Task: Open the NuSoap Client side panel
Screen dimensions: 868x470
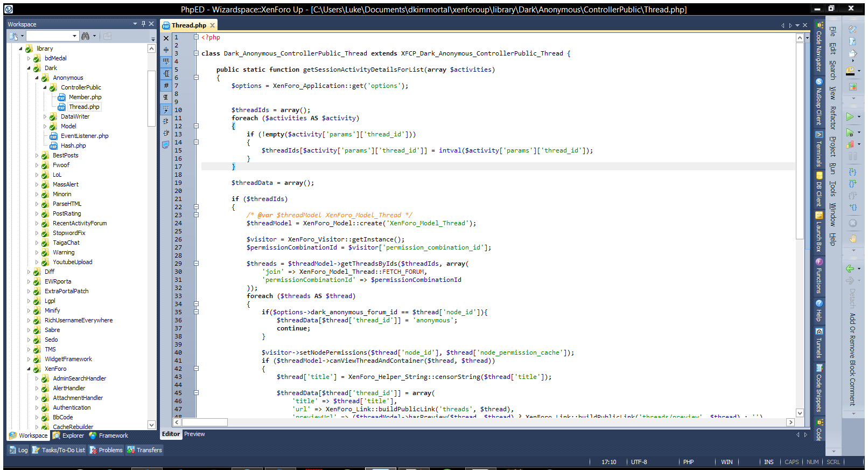Action: click(x=819, y=101)
